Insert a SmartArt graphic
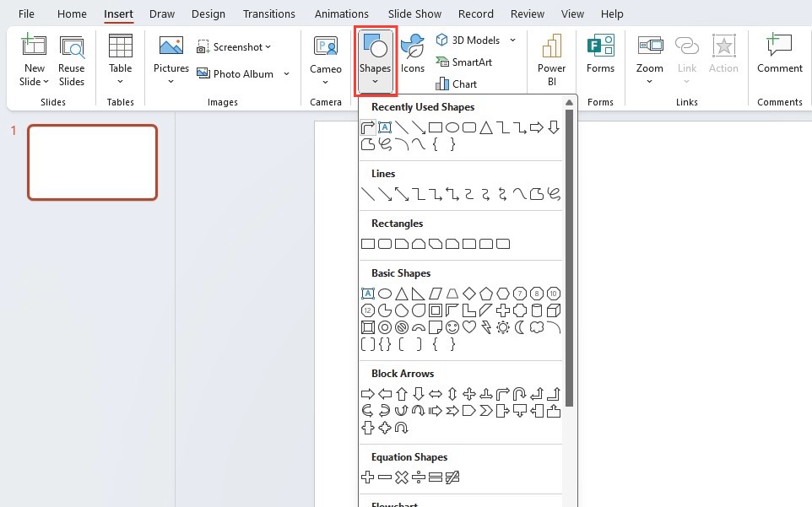 (464, 62)
